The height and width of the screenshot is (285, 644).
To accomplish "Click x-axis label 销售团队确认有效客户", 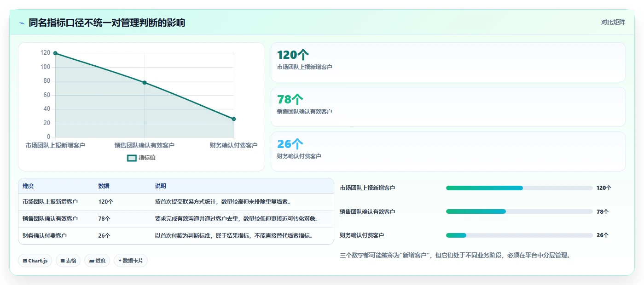I will pyautogui.click(x=145, y=145).
